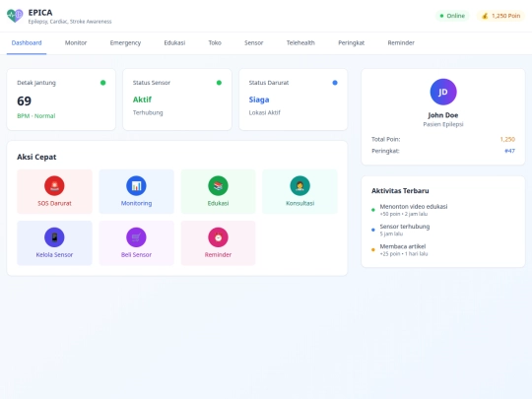Viewport: 532px width, 399px height.
Task: Click the Detak Jantung card label
Action: [x=36, y=83]
